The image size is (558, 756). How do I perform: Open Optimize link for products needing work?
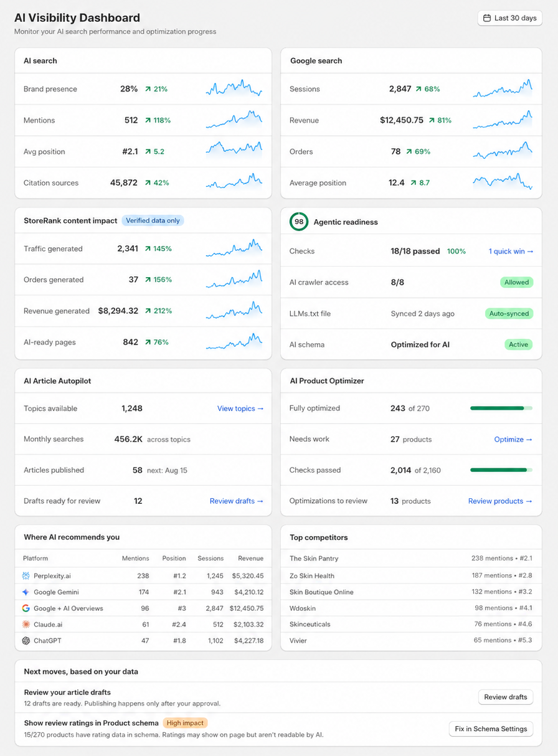pyautogui.click(x=513, y=440)
